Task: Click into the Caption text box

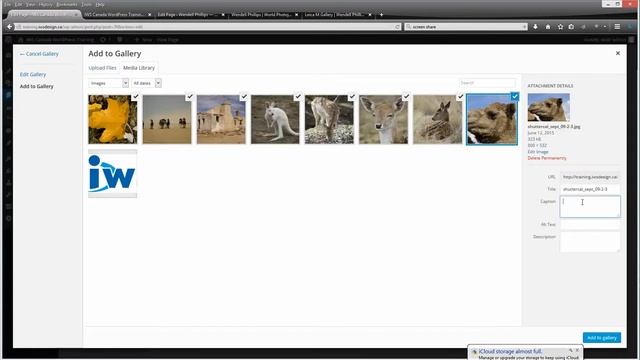Action: (x=590, y=206)
